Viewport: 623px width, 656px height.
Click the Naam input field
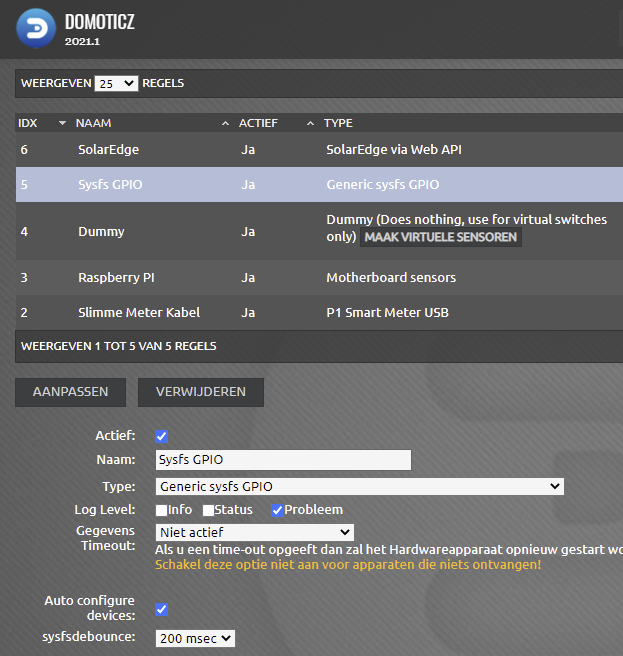(x=283, y=460)
